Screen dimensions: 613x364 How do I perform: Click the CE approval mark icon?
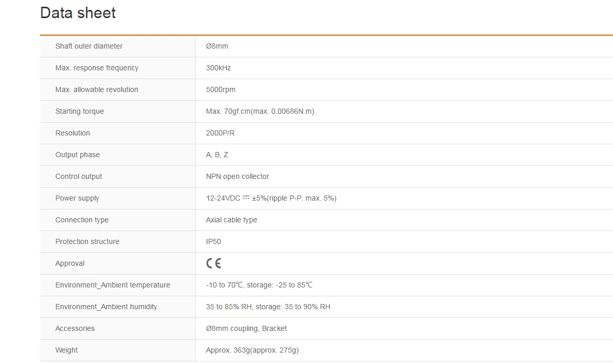tap(213, 263)
